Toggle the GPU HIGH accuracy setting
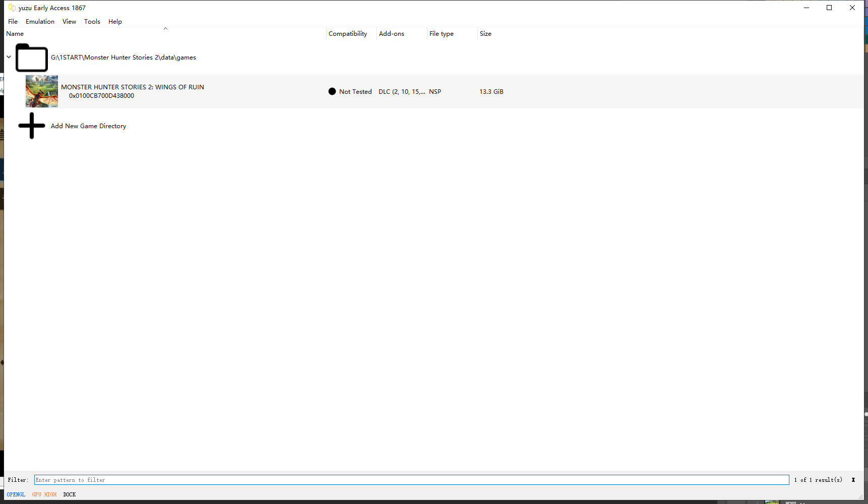The image size is (868, 504). point(44,494)
